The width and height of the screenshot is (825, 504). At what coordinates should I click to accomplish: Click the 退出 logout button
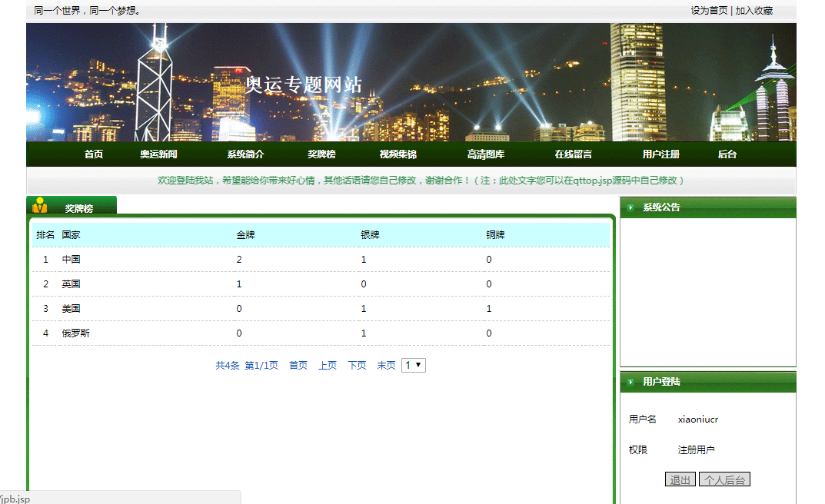click(680, 479)
